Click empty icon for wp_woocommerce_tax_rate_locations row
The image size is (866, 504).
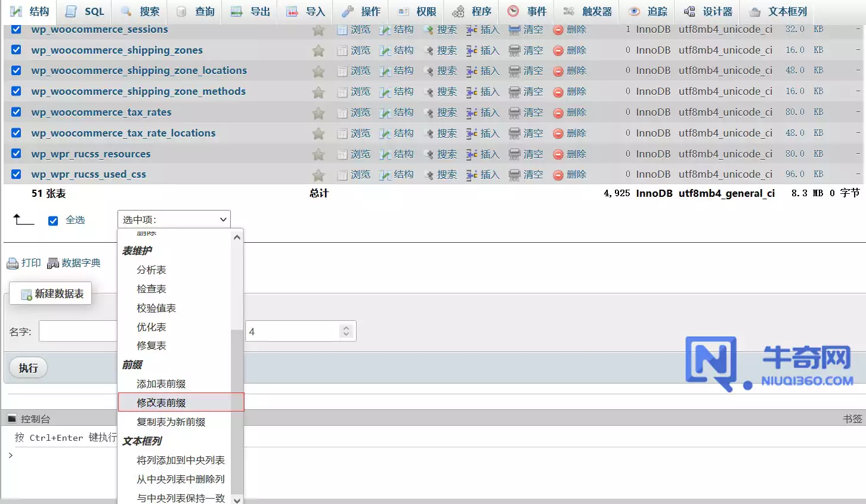(x=514, y=134)
